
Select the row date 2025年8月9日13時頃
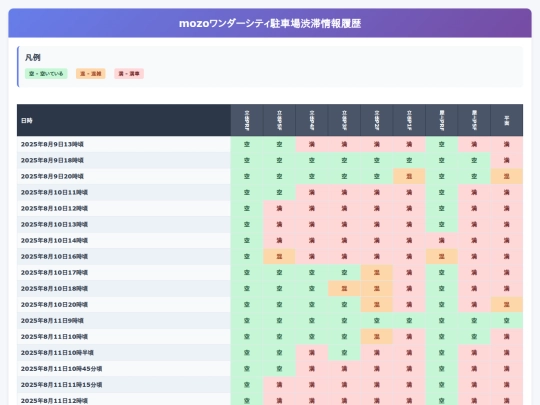click(x=52, y=144)
